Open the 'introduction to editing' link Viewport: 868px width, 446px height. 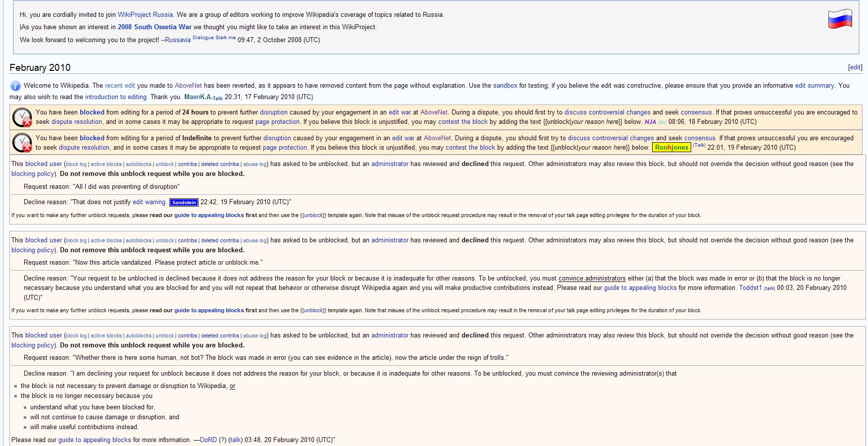[x=116, y=97]
